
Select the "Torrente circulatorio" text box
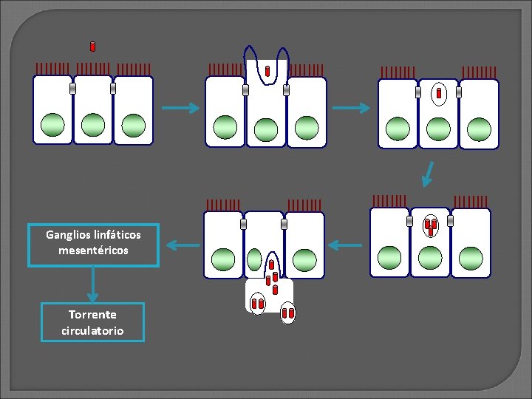tap(92, 322)
